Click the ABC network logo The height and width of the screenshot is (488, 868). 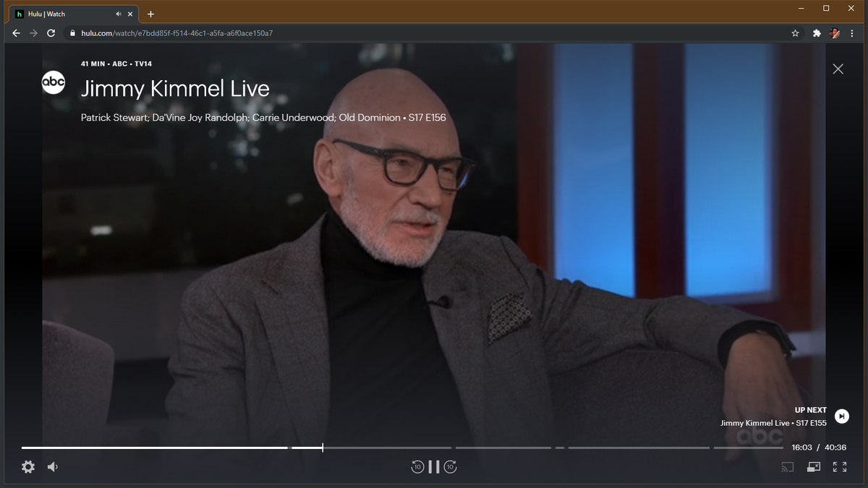pyautogui.click(x=54, y=82)
